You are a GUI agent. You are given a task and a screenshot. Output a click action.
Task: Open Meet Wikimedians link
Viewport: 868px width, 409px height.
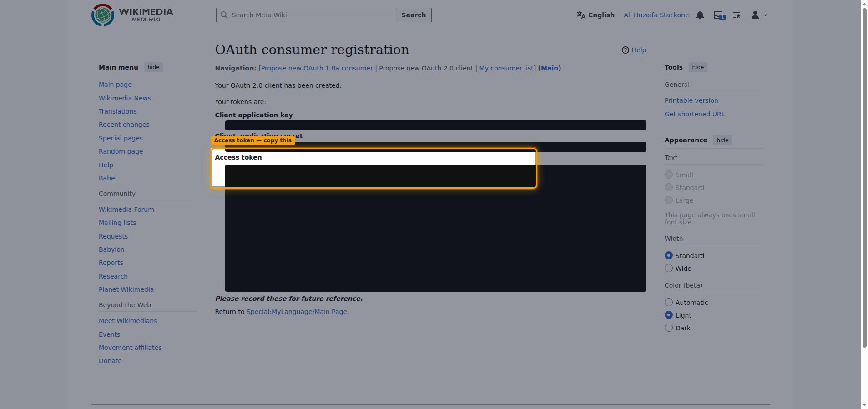click(x=128, y=321)
